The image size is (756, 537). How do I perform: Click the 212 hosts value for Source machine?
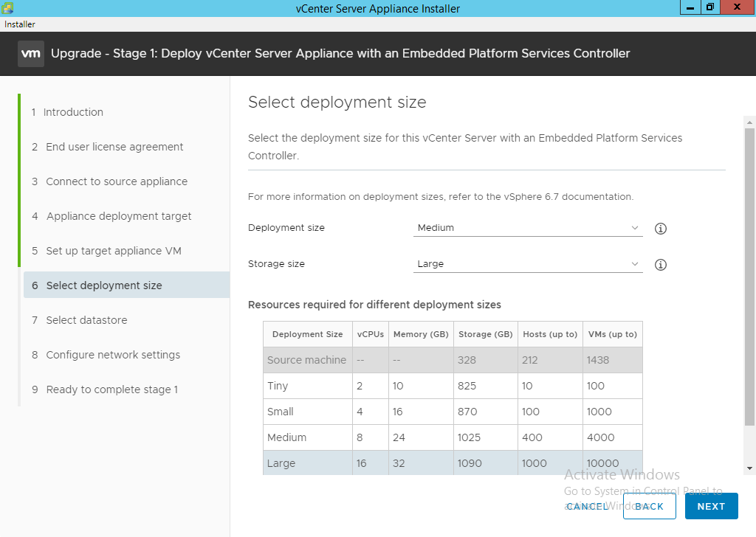[530, 360]
